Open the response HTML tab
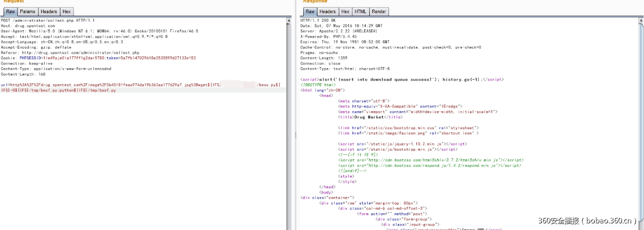Image resolution: width=644 pixels, height=230 pixels. 360,11
